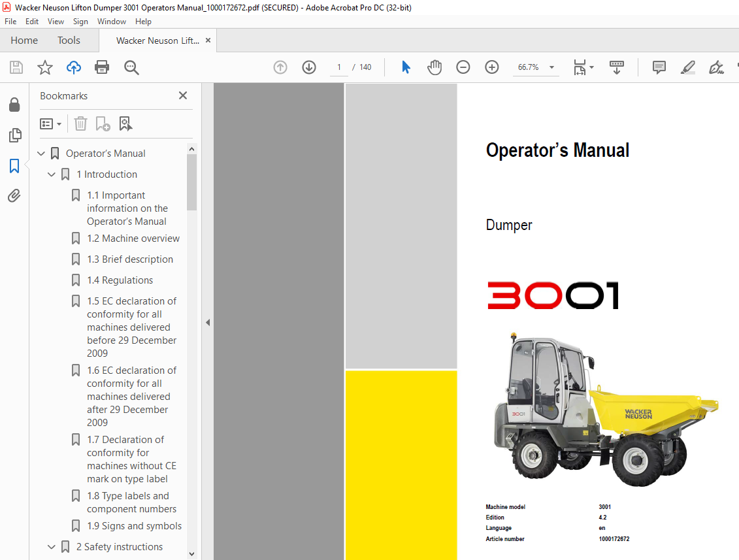Open the Window menu
The height and width of the screenshot is (560, 739).
point(112,21)
